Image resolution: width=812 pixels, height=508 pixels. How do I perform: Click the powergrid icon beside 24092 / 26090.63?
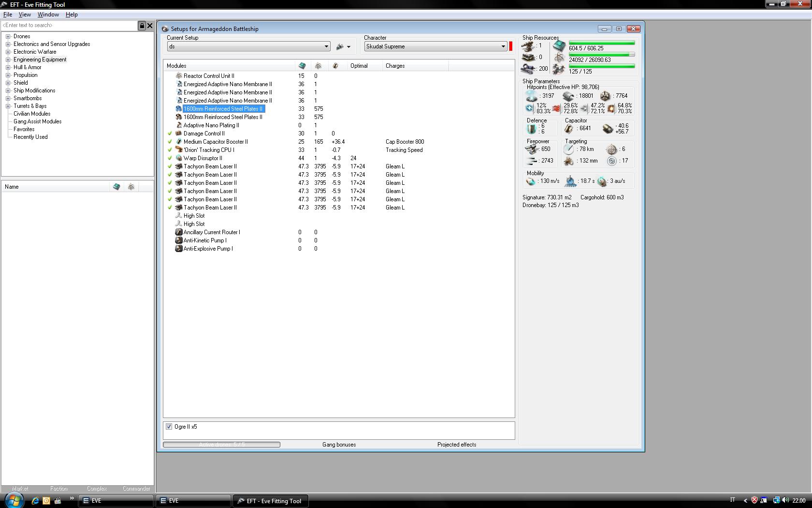point(559,58)
